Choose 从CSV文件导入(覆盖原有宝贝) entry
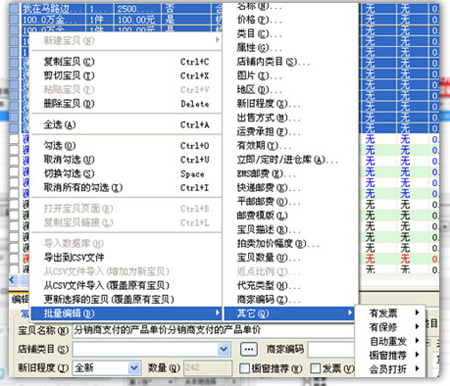 point(126,285)
